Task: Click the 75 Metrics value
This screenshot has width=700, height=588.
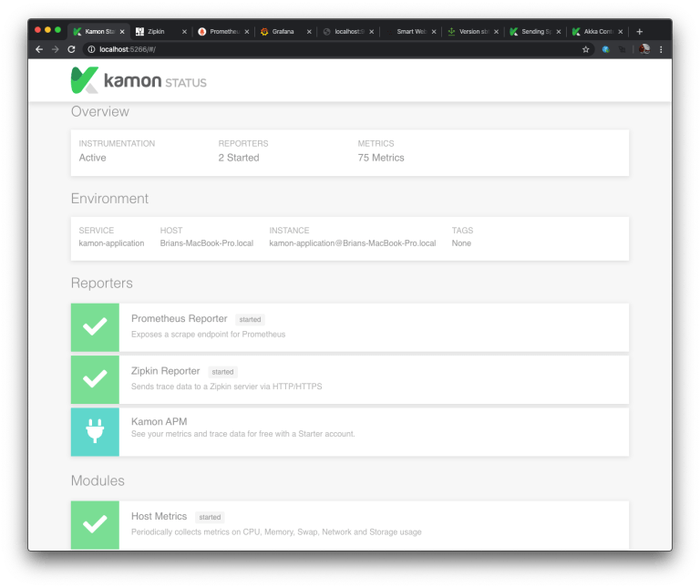Action: (x=381, y=158)
